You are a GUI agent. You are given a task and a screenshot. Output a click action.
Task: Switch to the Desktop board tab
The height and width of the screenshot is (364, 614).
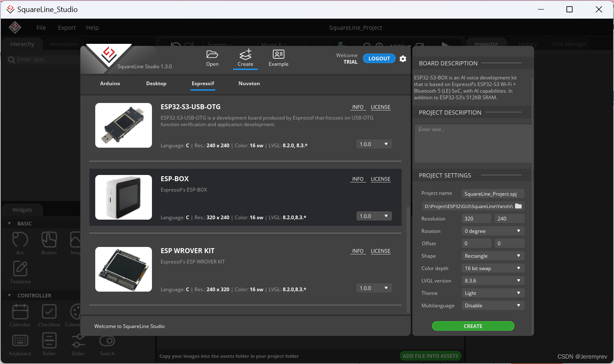pos(156,84)
